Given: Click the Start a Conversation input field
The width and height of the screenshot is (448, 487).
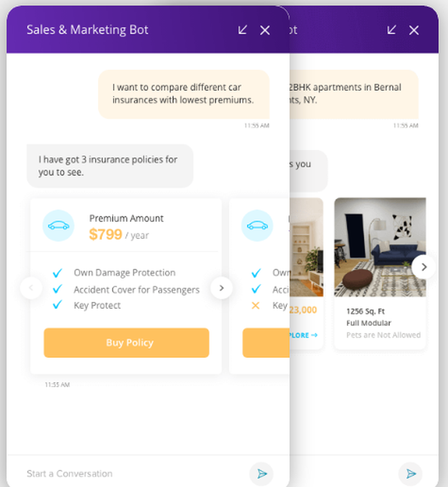Looking at the screenshot, I should [x=134, y=474].
